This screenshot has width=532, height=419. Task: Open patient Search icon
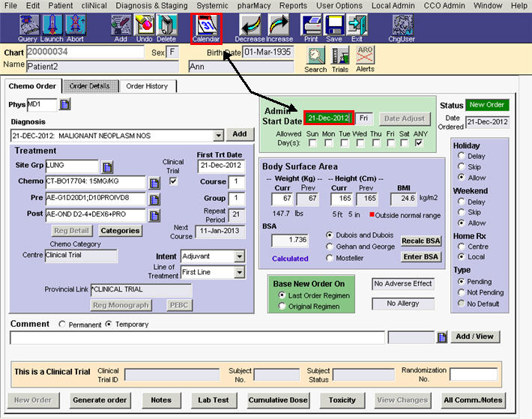pyautogui.click(x=316, y=55)
